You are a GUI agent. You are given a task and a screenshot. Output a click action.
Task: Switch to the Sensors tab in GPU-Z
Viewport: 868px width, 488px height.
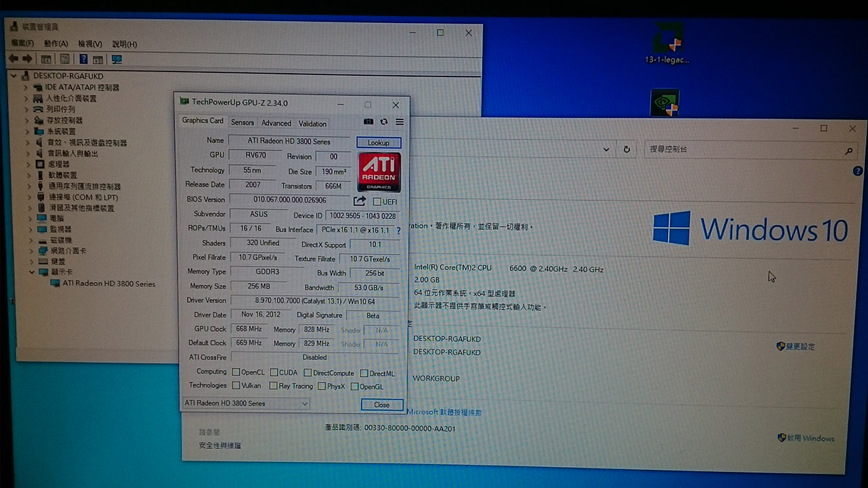(x=242, y=123)
